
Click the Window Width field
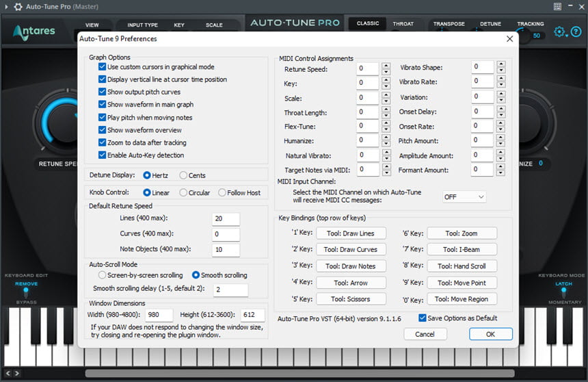tap(159, 315)
